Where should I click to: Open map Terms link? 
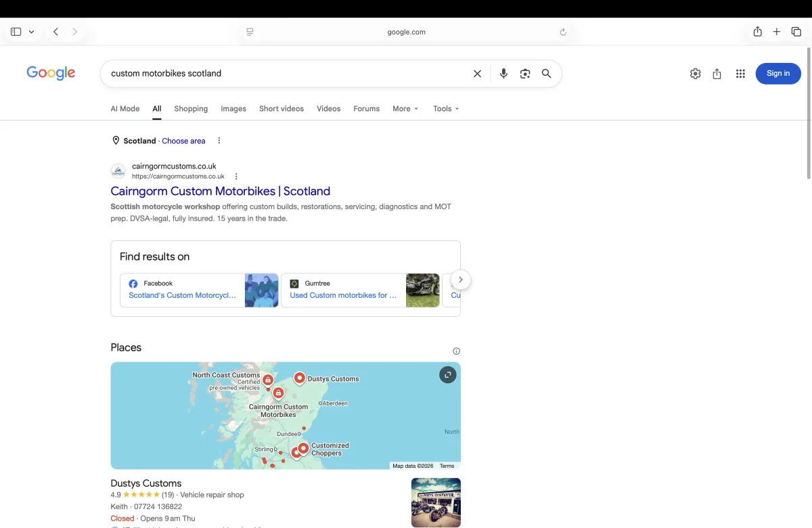(447, 466)
